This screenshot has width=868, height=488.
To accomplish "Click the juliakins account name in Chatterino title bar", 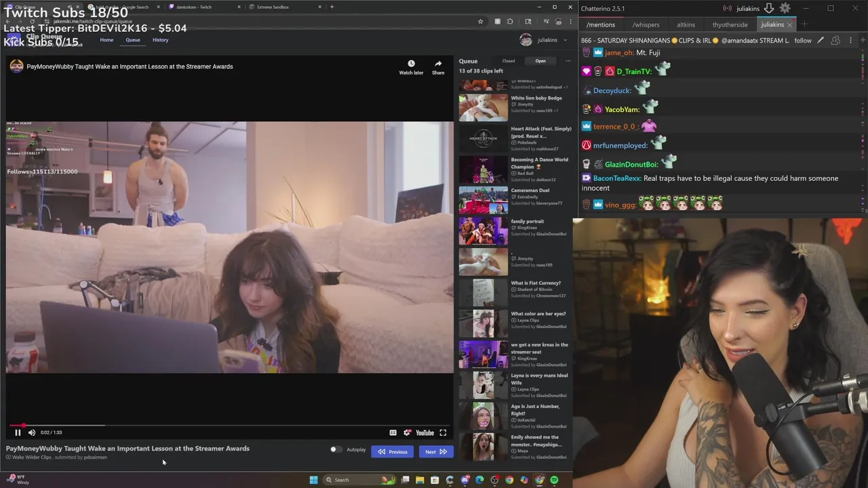I will pos(748,8).
